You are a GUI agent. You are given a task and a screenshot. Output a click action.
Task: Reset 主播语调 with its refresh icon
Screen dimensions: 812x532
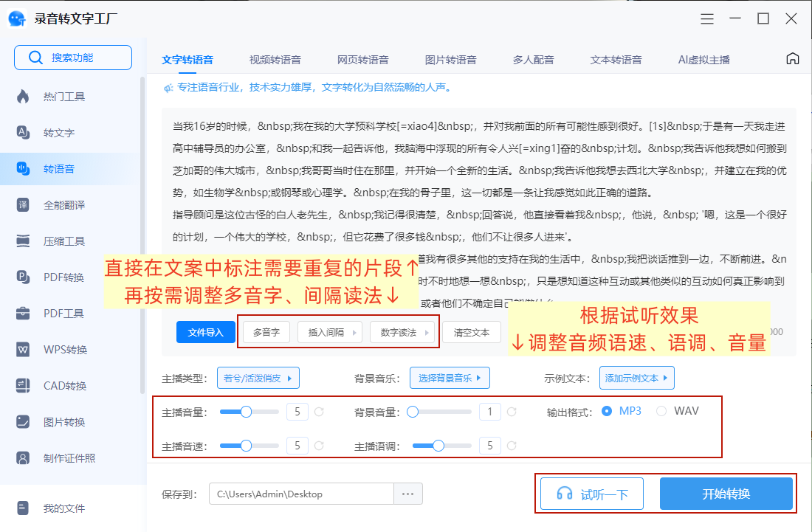pyautogui.click(x=512, y=446)
